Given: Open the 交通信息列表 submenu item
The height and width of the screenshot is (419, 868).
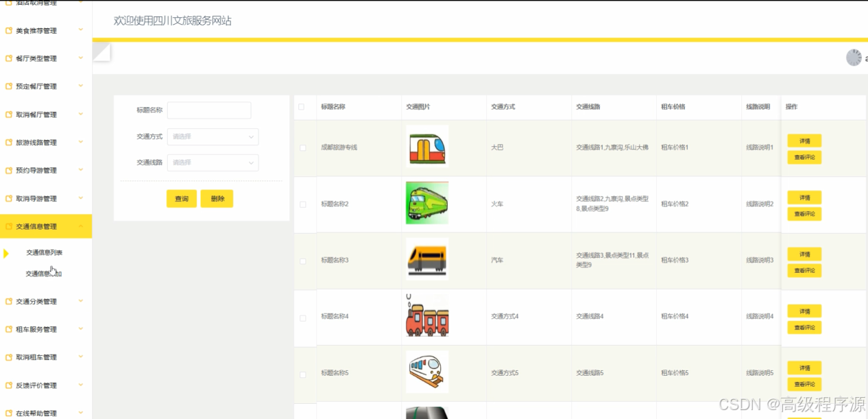Looking at the screenshot, I should 44,253.
